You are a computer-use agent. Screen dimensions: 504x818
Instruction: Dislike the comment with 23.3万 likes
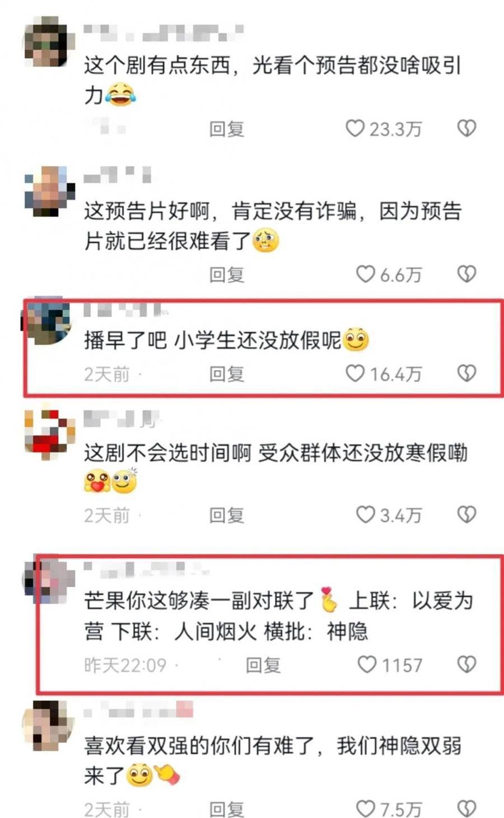pyautogui.click(x=466, y=128)
